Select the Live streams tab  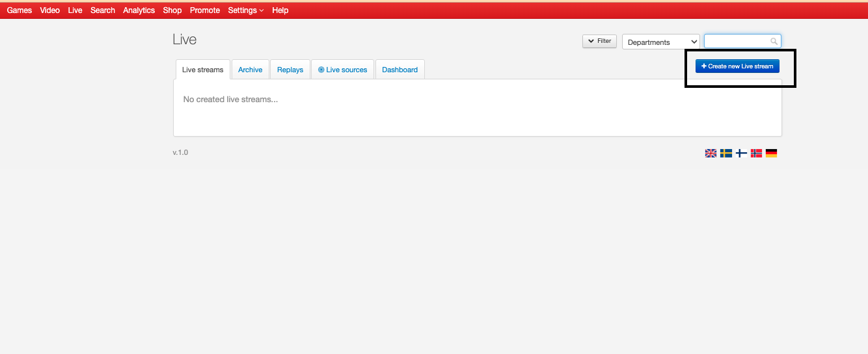pyautogui.click(x=202, y=70)
